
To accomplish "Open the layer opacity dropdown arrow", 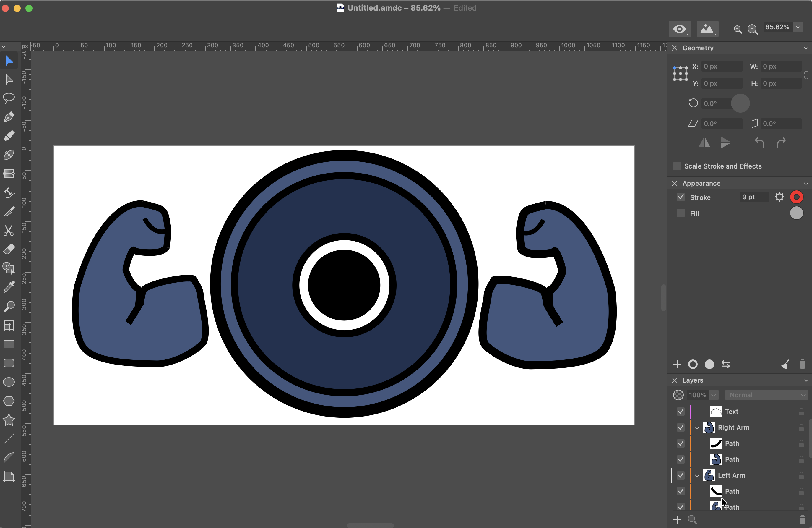I will tap(713, 395).
